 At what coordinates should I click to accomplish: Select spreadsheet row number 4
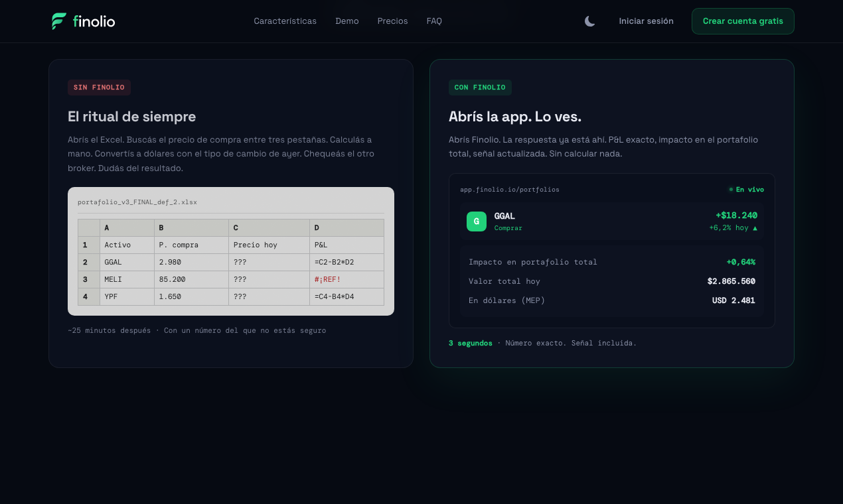pyautogui.click(x=89, y=297)
